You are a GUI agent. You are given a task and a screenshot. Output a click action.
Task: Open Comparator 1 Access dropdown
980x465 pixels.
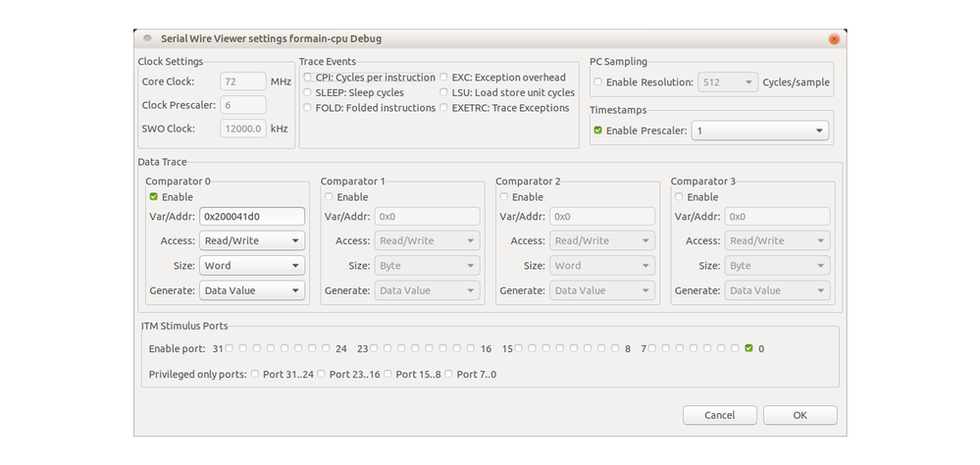[x=427, y=240]
